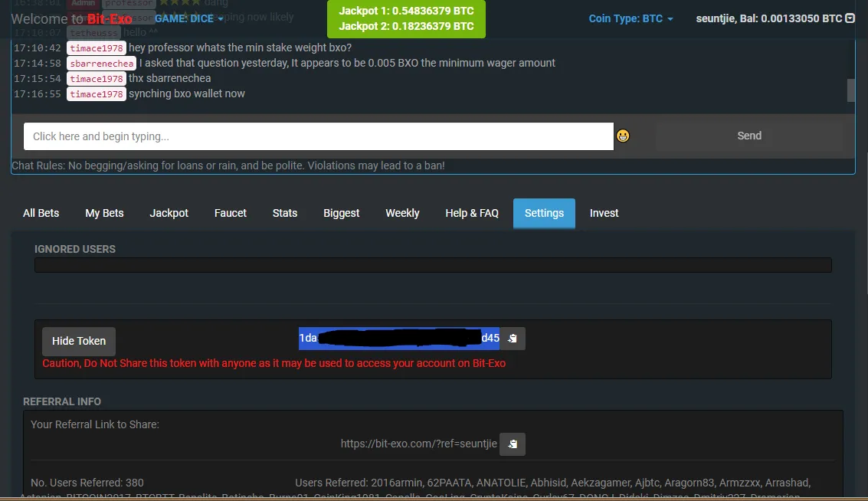Click the chat rules notice text

pyautogui.click(x=228, y=165)
